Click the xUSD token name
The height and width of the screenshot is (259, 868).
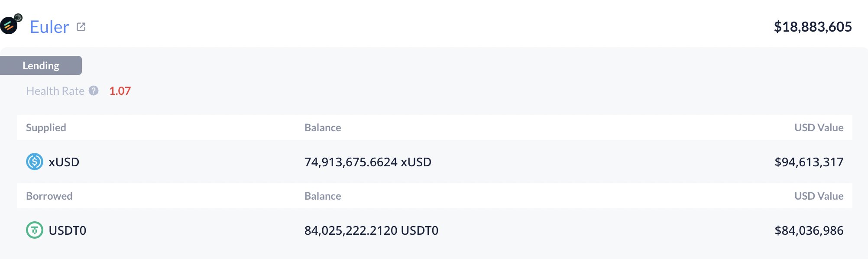[64, 162]
